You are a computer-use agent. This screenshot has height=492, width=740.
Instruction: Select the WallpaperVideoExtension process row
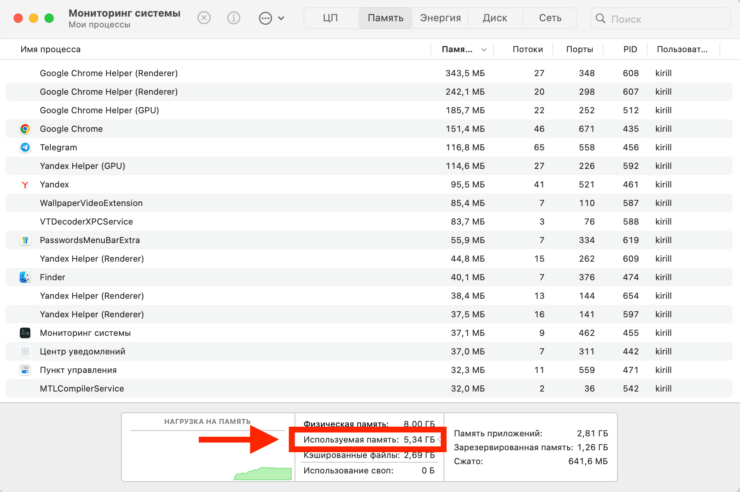click(200, 203)
